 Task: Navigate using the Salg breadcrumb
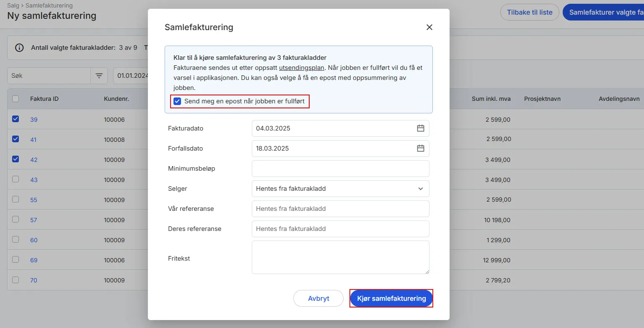(x=13, y=5)
